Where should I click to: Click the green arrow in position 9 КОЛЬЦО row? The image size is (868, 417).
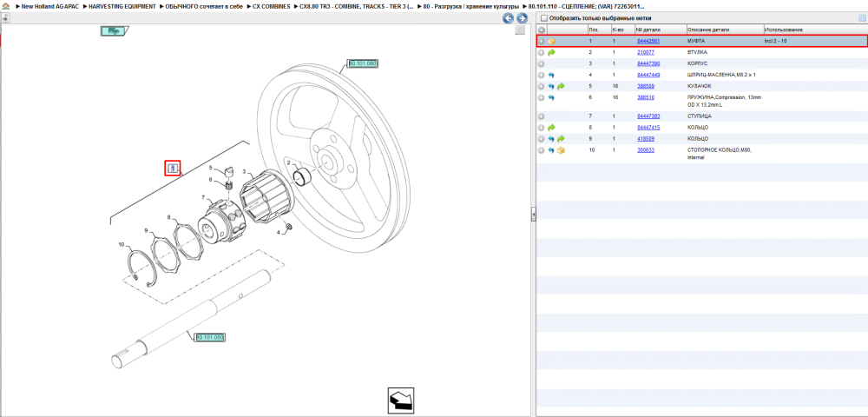(561, 138)
